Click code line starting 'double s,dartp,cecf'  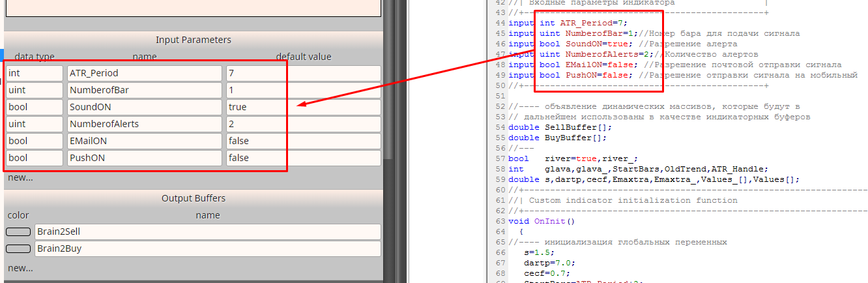(654, 179)
